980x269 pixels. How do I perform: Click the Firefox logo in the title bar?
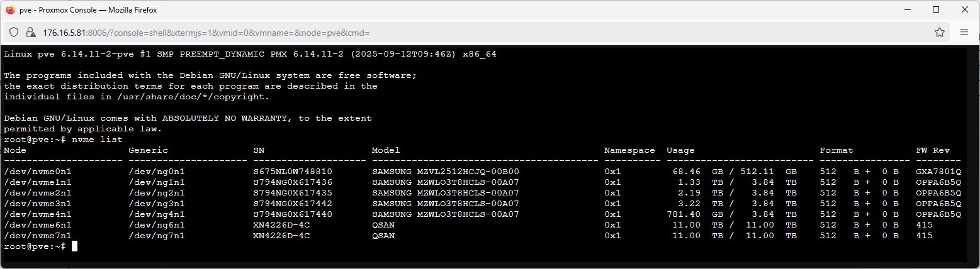click(10, 10)
